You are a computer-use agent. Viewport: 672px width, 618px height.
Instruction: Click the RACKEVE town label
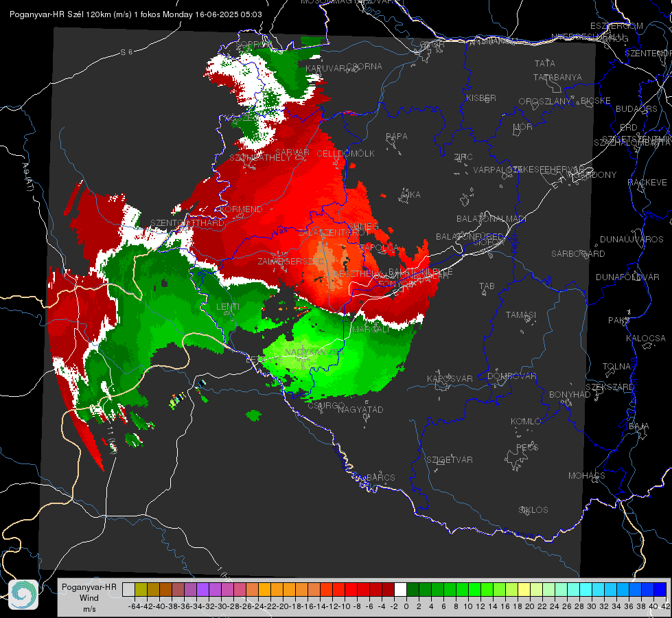click(x=647, y=183)
